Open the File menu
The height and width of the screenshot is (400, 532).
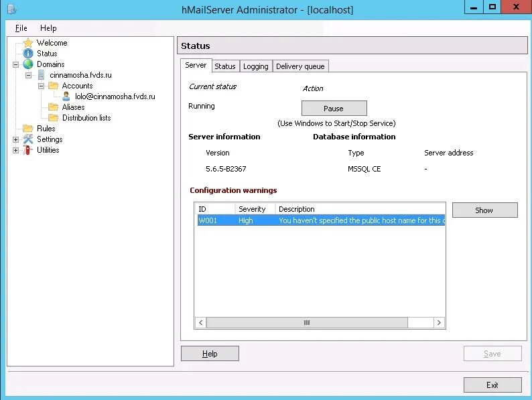coord(21,28)
